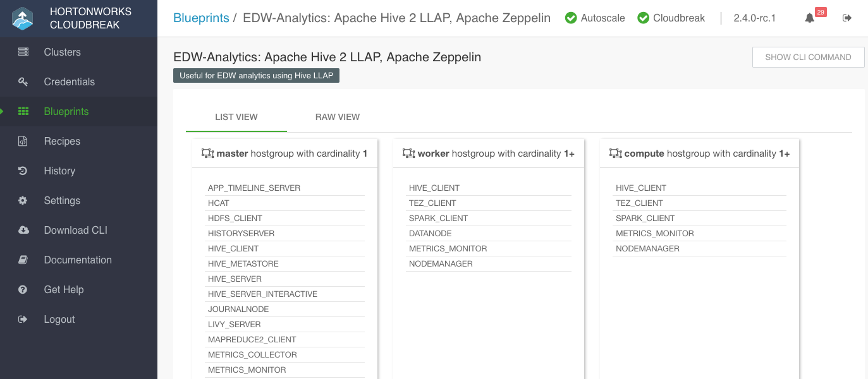Screen dimensions: 868x379
Task: Click the Hortonworks Cloudbreak logo icon
Action: (23, 18)
